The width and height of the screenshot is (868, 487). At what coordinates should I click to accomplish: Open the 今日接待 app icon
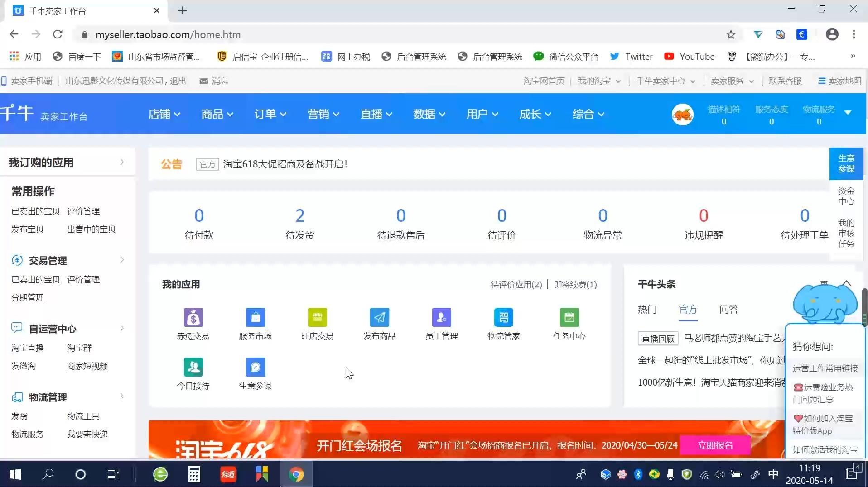(x=193, y=367)
